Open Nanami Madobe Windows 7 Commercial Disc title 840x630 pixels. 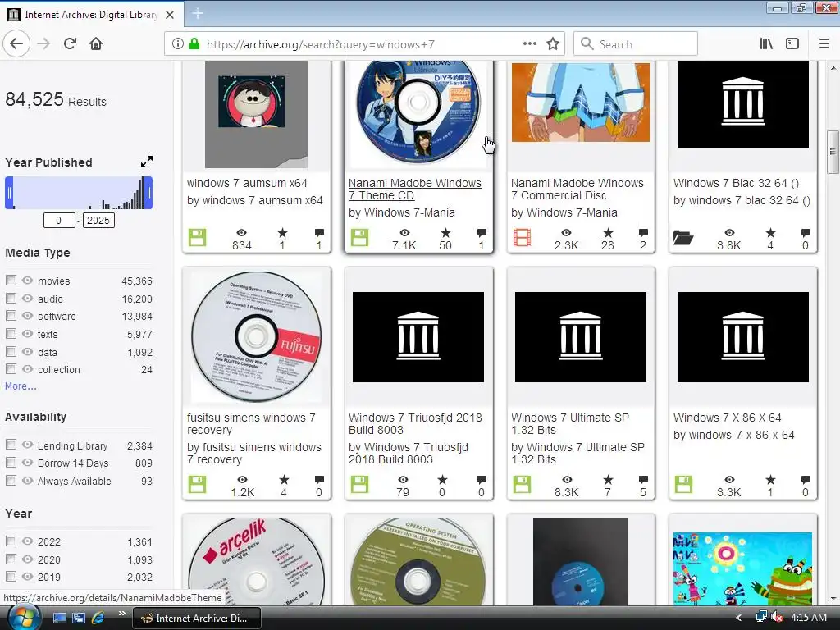(577, 189)
